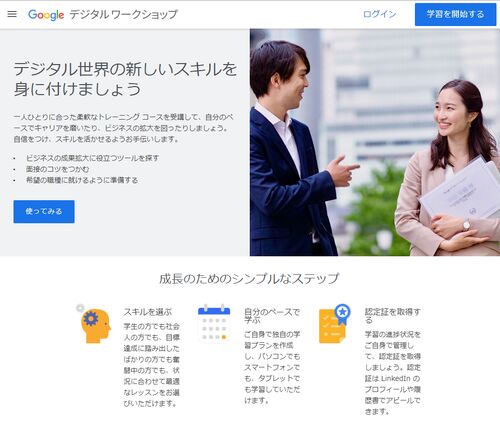Click the 成長のためのシンプルなステップ section title
500x437 pixels.
(x=249, y=279)
